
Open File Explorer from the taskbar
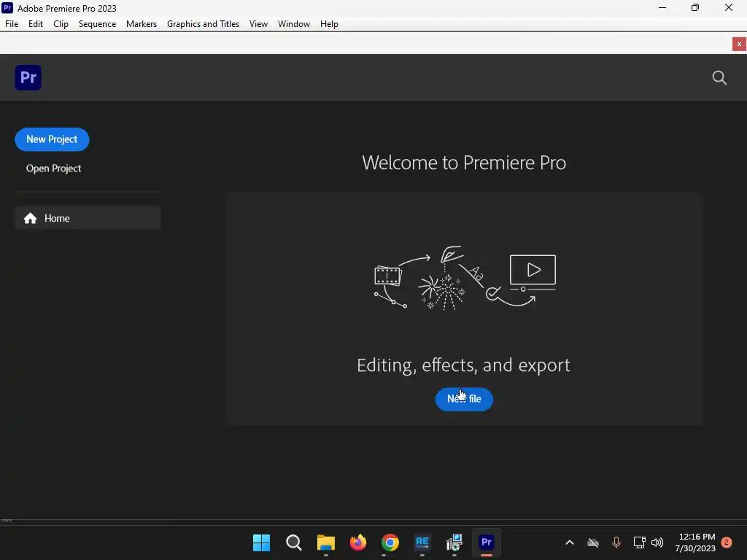pyautogui.click(x=326, y=542)
